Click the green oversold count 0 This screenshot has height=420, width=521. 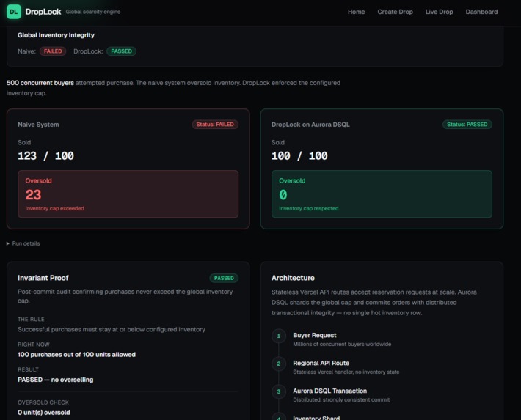tap(283, 195)
